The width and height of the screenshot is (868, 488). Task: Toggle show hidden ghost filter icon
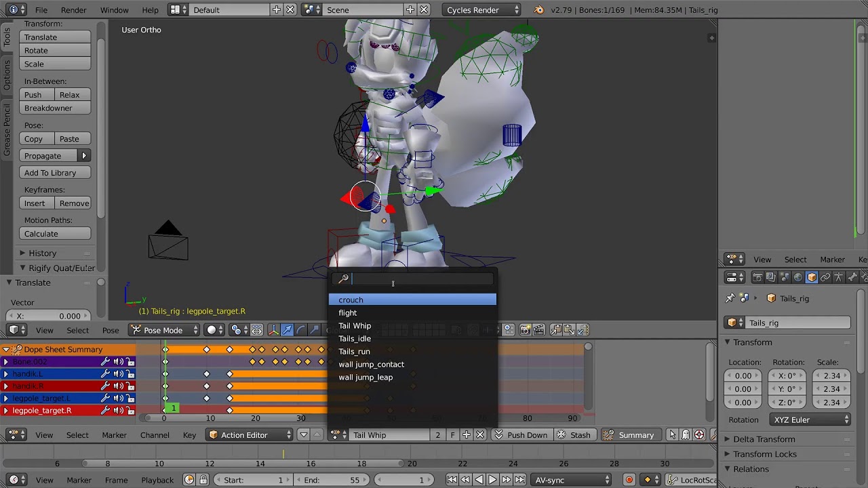pyautogui.click(x=686, y=435)
